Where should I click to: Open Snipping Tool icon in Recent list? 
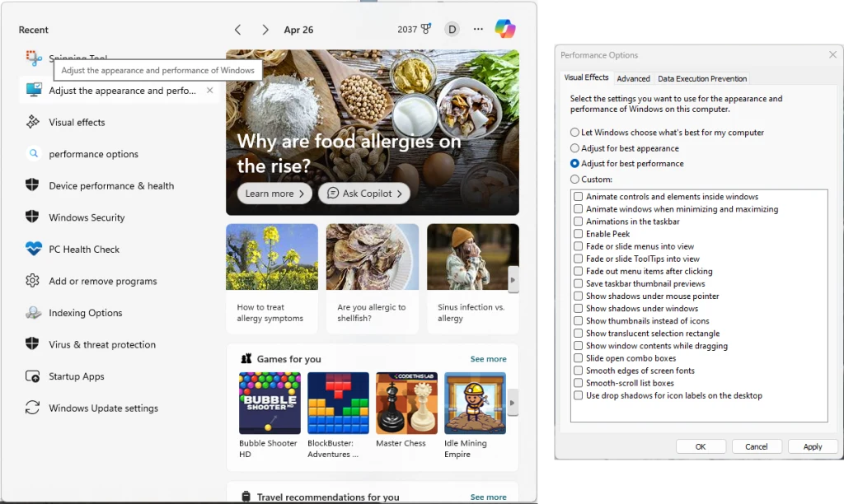[33, 58]
